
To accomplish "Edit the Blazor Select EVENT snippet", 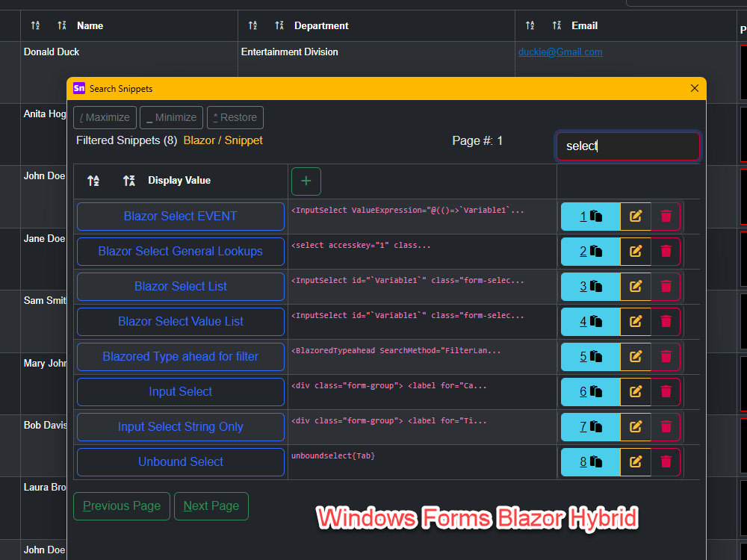I will (x=636, y=217).
